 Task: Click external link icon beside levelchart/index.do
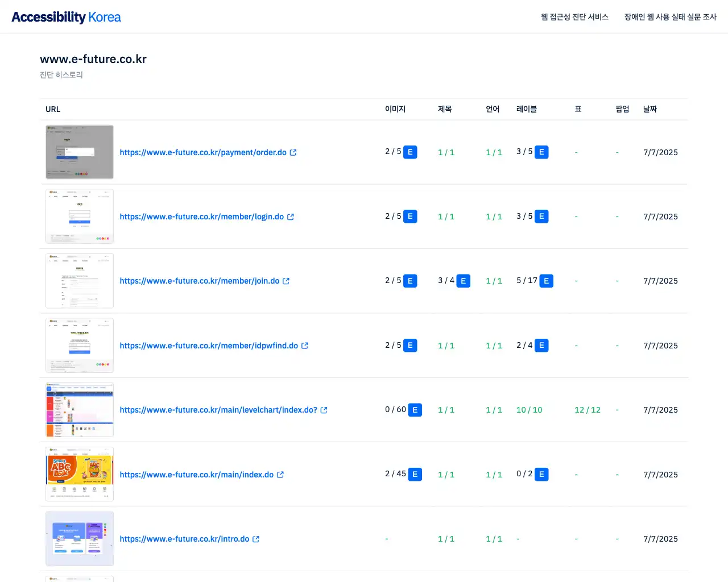324,410
